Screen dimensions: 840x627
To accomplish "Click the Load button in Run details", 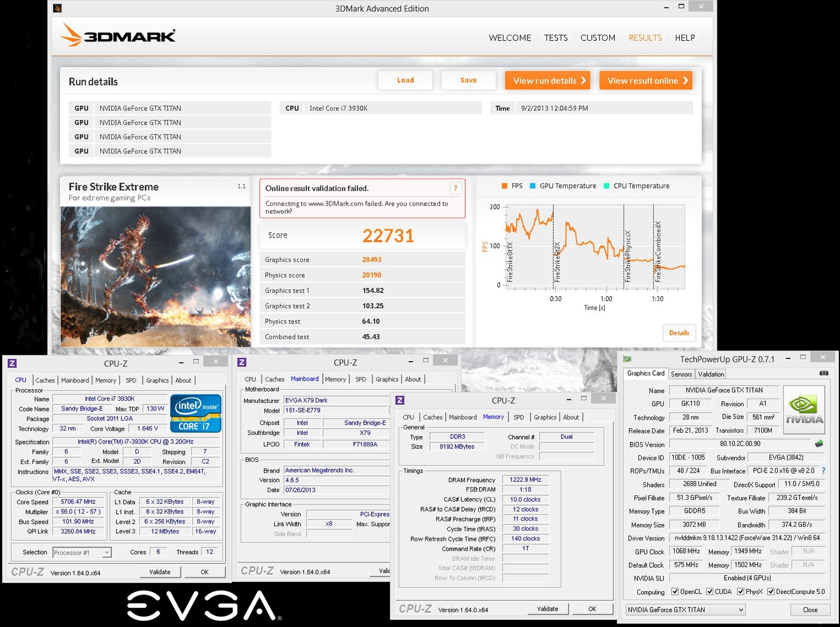I will 405,80.
